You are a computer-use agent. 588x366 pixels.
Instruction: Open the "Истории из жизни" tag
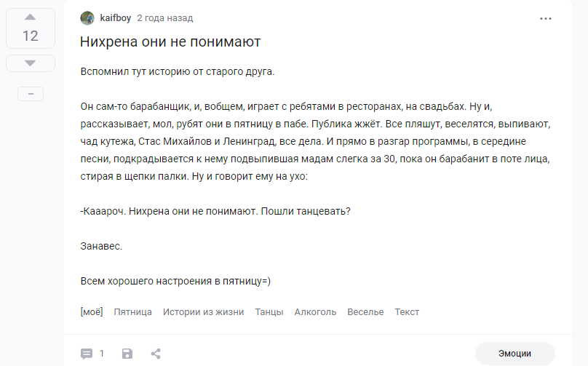[x=203, y=311]
